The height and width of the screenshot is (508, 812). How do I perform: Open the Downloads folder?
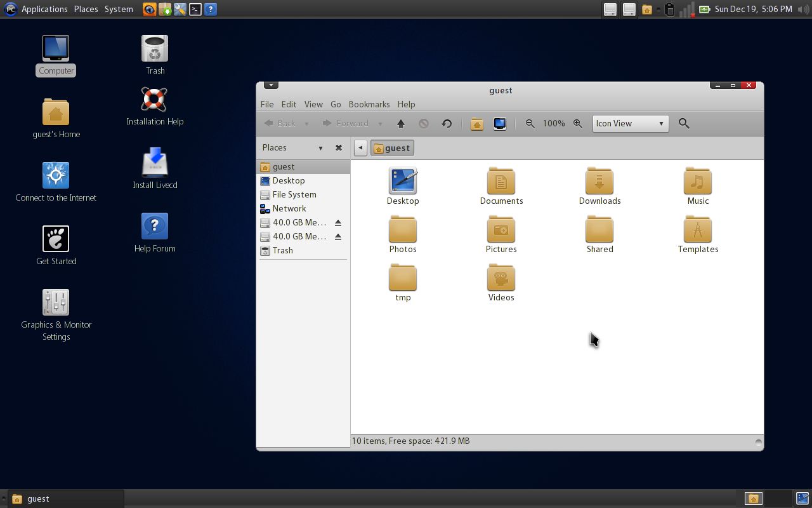(599, 186)
